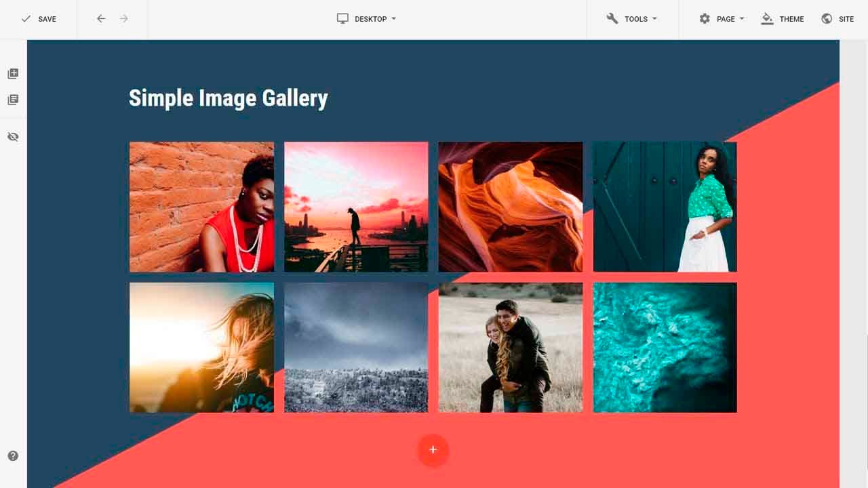Open the Site globe menu
This screenshot has height=488, width=868.
(837, 19)
